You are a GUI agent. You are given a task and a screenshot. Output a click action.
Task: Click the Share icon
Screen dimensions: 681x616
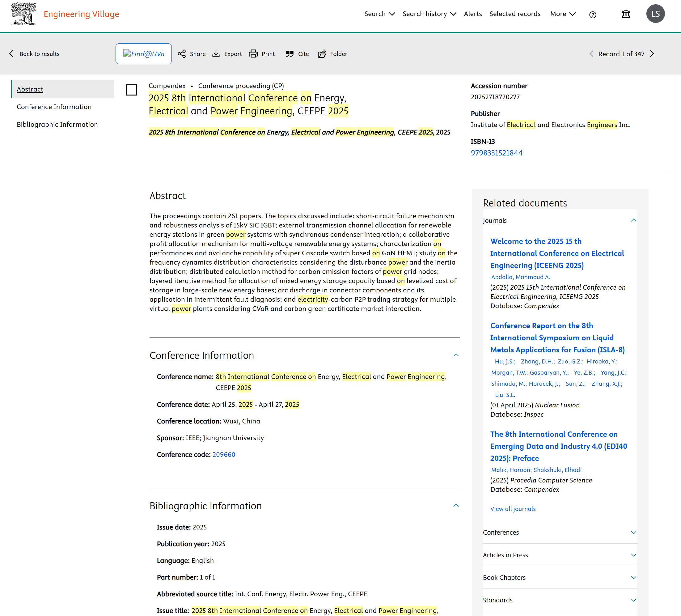(182, 54)
